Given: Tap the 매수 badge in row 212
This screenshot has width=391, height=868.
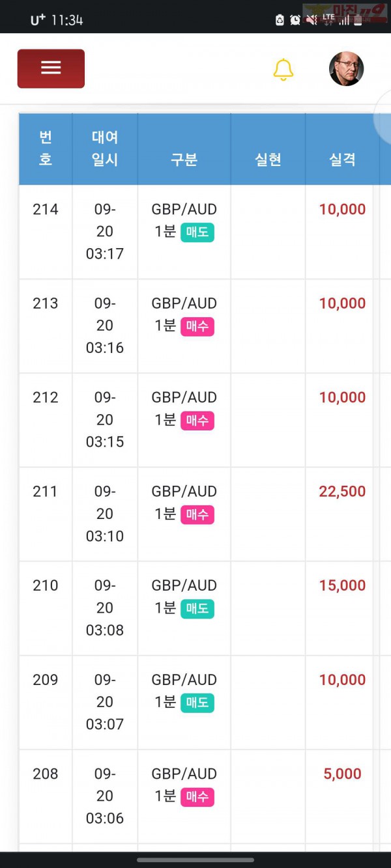Looking at the screenshot, I should pyautogui.click(x=197, y=421).
